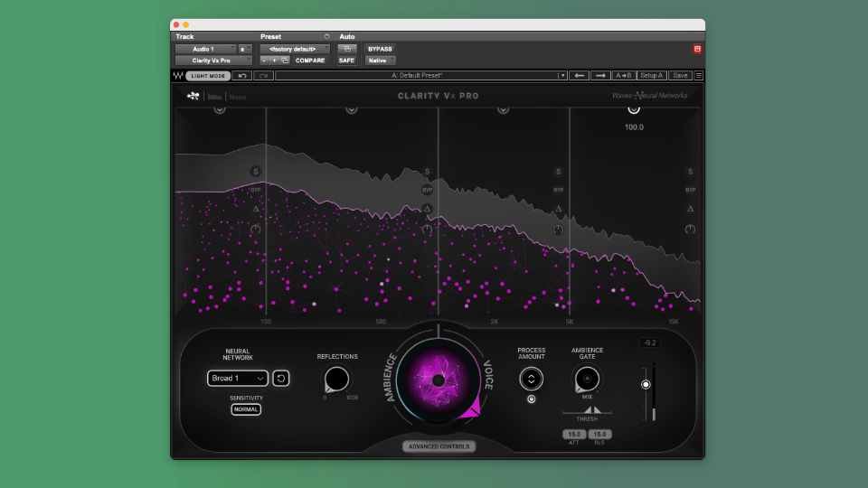868x488 pixels.
Task: Click the insert position 'a' selector
Action: (x=243, y=49)
